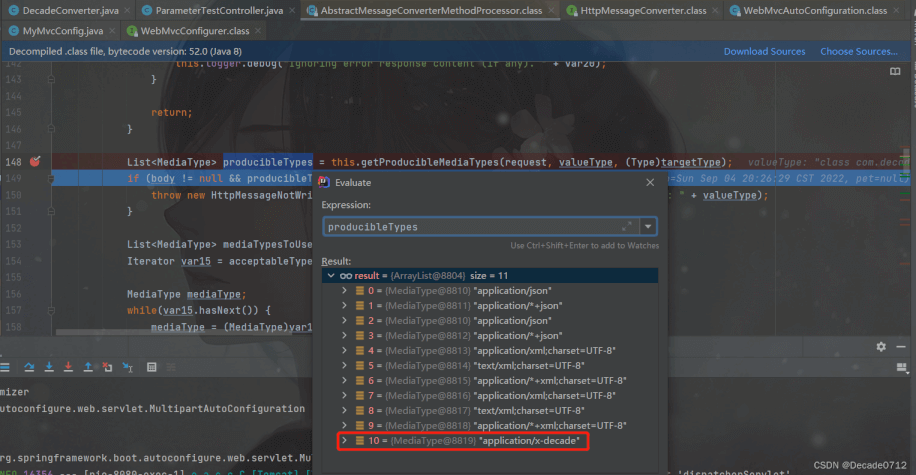Open the expression history dropdown arrow

[x=648, y=226]
